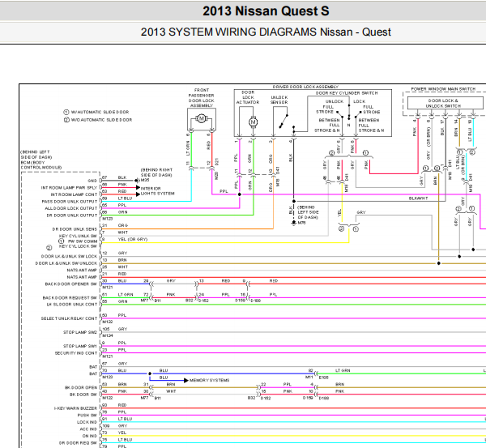Select the "DOOR KEY CYLINDER SWITCH" label
This screenshot has height=448, width=486.
click(x=347, y=93)
